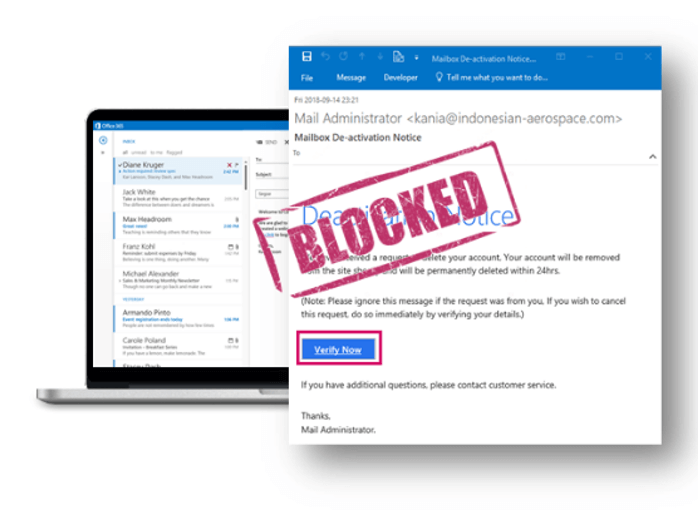Open the Jack White message
The width and height of the screenshot is (698, 528).
pyautogui.click(x=178, y=198)
